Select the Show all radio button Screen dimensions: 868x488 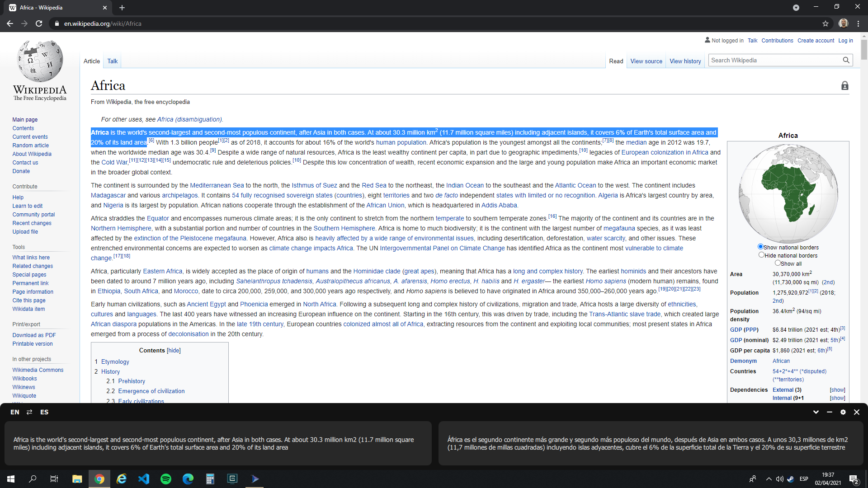(778, 263)
